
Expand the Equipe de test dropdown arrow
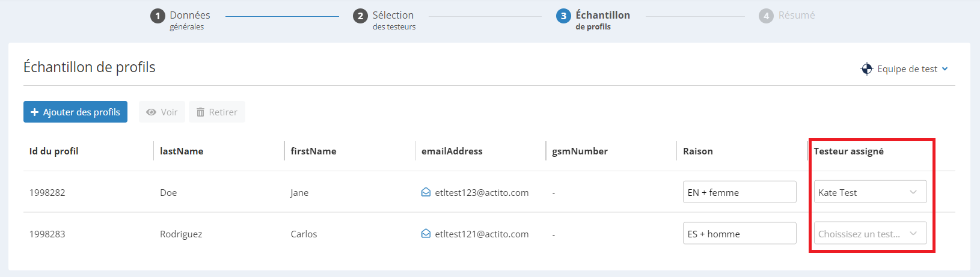tap(945, 69)
